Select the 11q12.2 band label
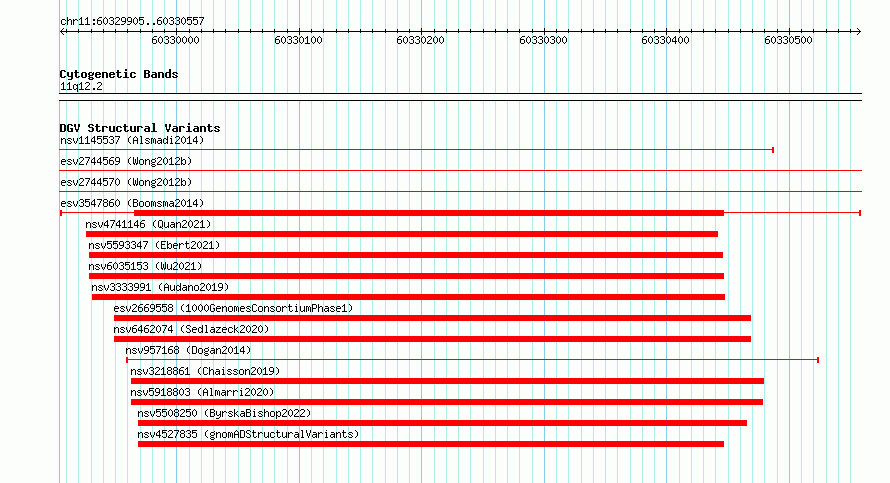 [x=81, y=86]
